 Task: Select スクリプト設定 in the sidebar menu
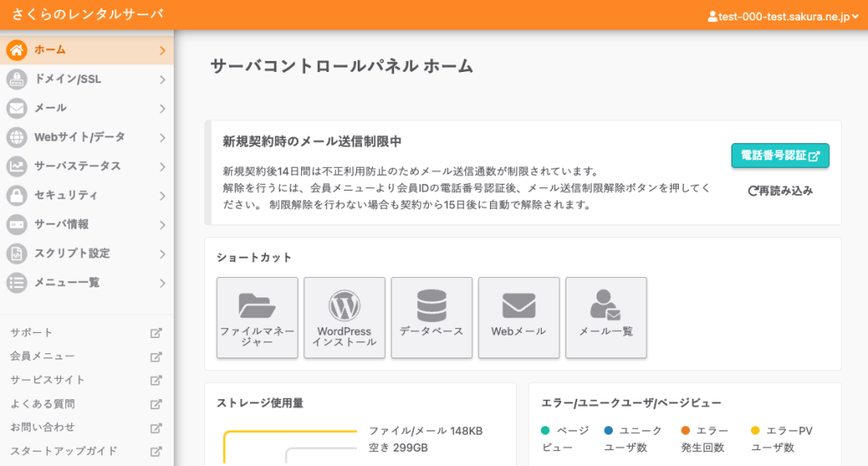87,253
